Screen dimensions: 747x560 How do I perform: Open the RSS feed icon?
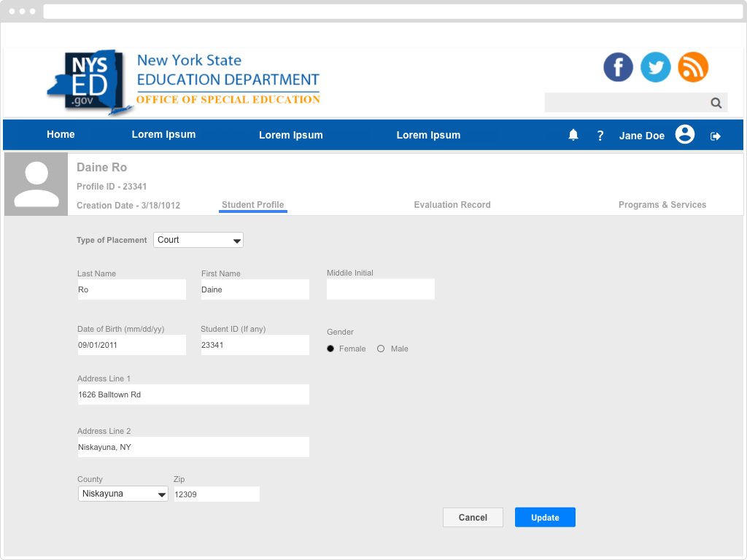(x=693, y=68)
